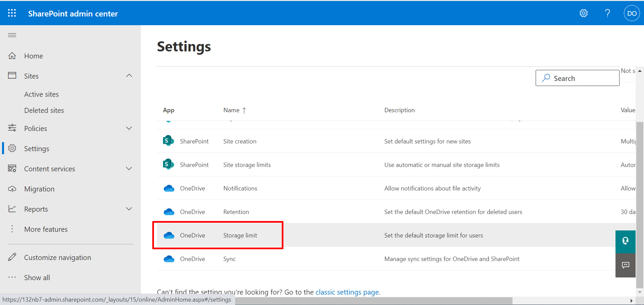644x305 pixels.
Task: Click the OneDrive cloud icon on Sync row
Action: [169, 259]
